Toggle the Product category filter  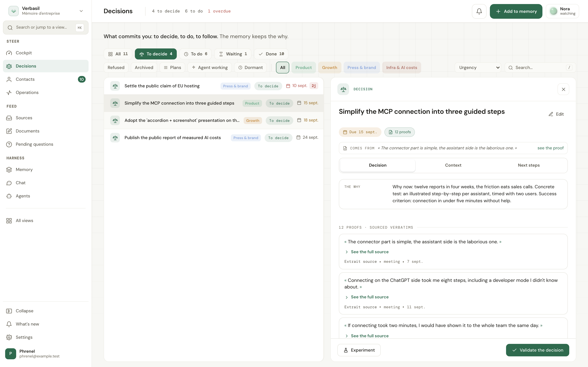point(304,68)
